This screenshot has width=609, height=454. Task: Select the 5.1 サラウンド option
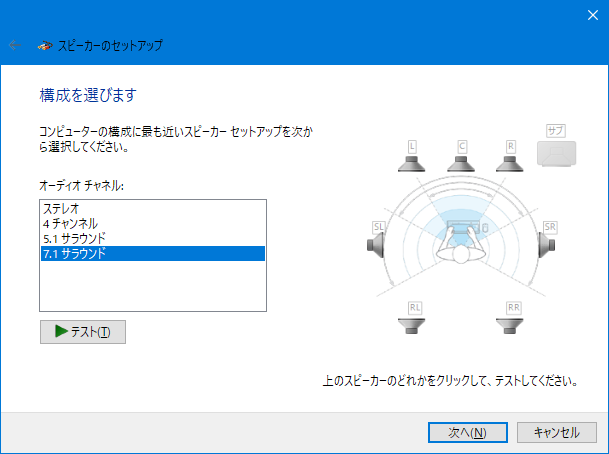(x=74, y=239)
